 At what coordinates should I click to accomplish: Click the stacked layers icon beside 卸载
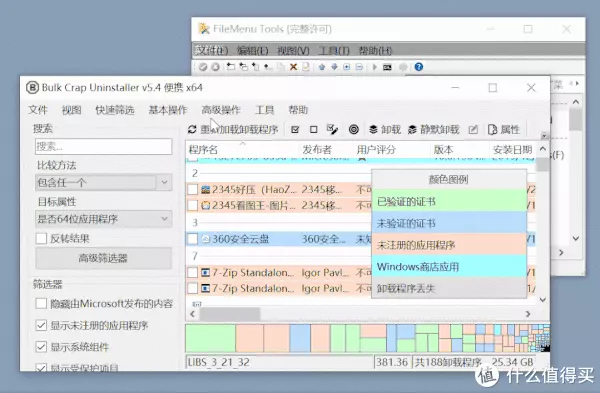click(x=373, y=129)
